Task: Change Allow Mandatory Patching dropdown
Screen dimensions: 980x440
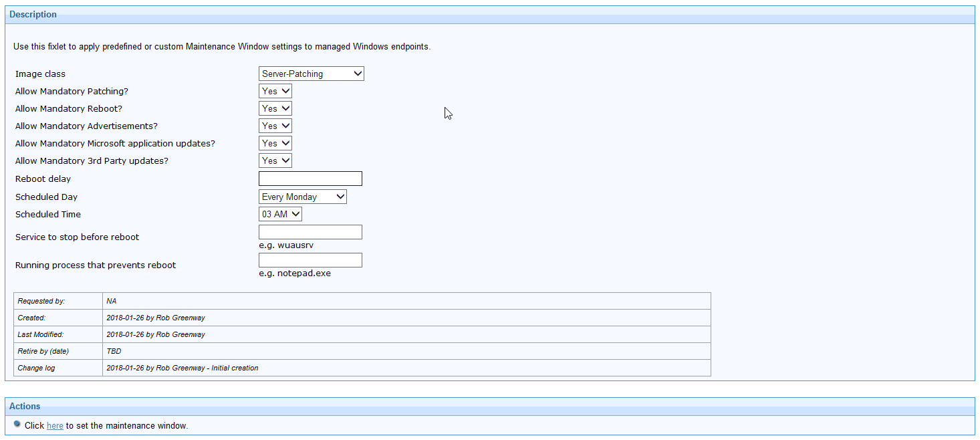Action: (x=275, y=91)
